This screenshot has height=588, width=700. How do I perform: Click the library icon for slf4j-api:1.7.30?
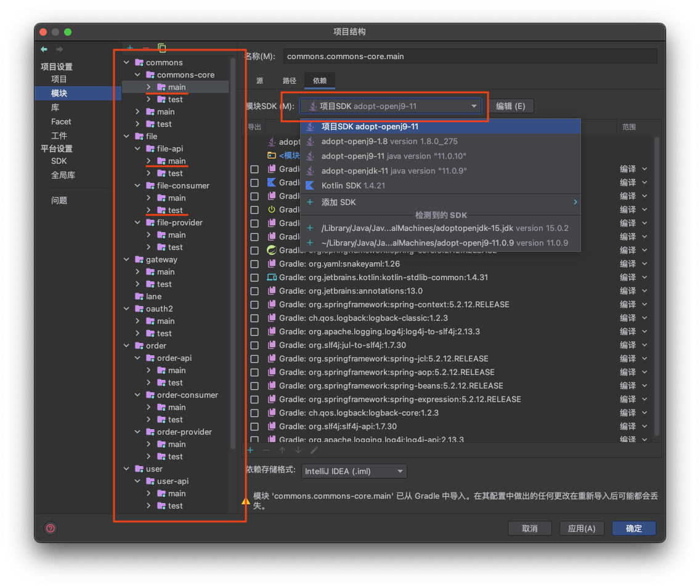(271, 426)
